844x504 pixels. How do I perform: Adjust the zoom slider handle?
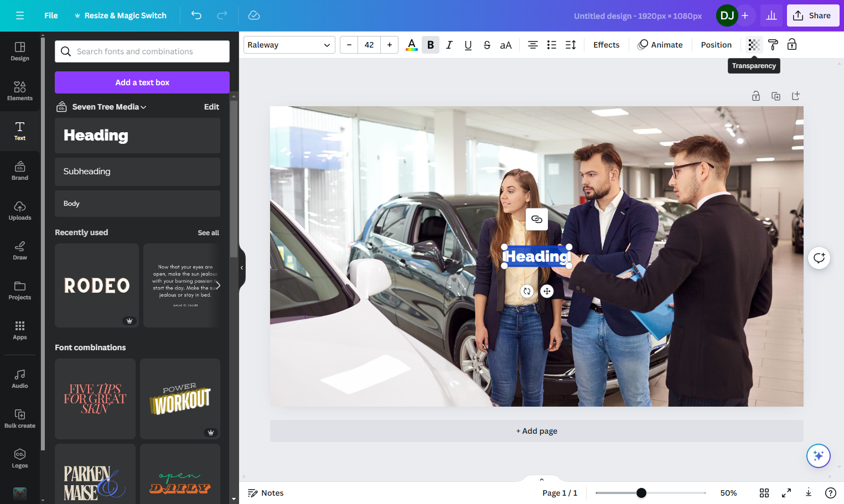641,493
